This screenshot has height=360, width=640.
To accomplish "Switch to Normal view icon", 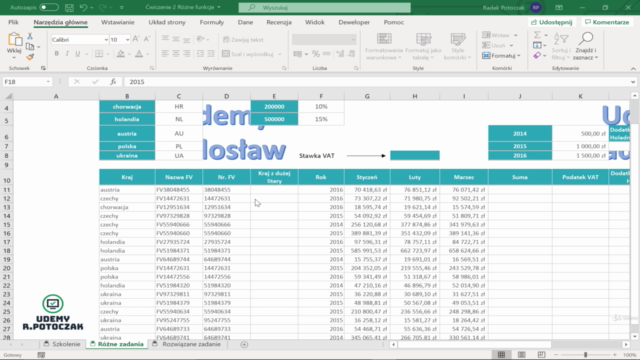I will (501, 355).
